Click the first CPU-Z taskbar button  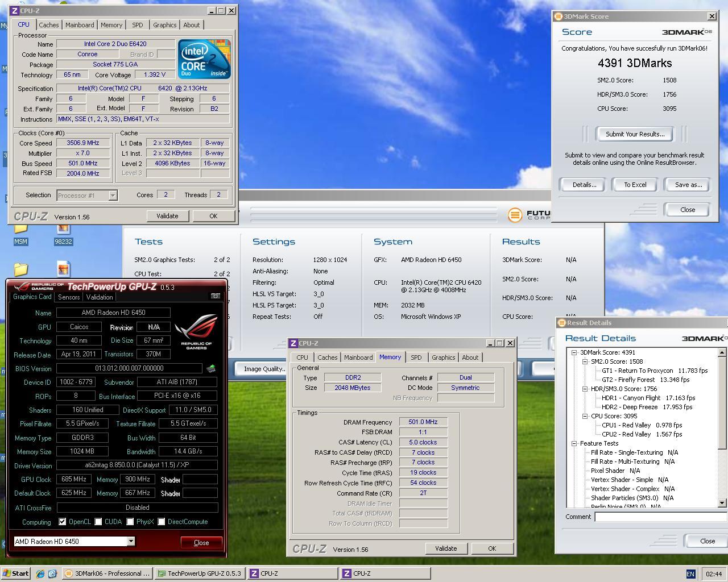click(292, 573)
